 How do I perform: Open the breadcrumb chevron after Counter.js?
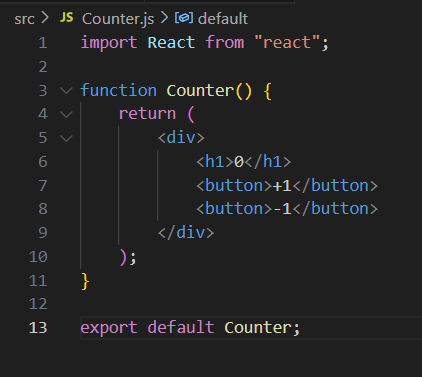(x=164, y=18)
